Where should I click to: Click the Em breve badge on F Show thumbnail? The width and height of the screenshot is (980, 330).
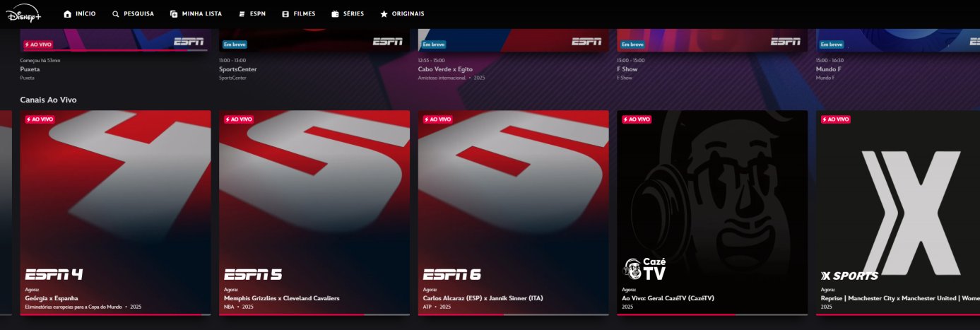(632, 44)
